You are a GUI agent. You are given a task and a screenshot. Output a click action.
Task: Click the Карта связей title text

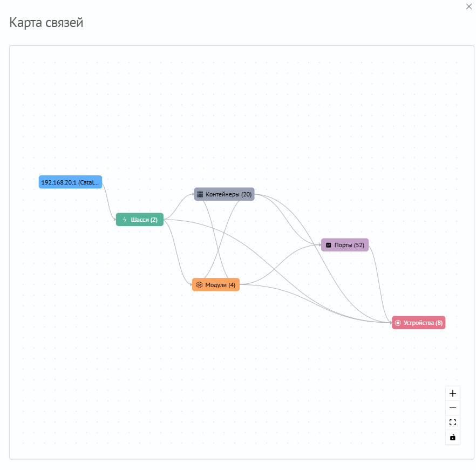point(46,23)
